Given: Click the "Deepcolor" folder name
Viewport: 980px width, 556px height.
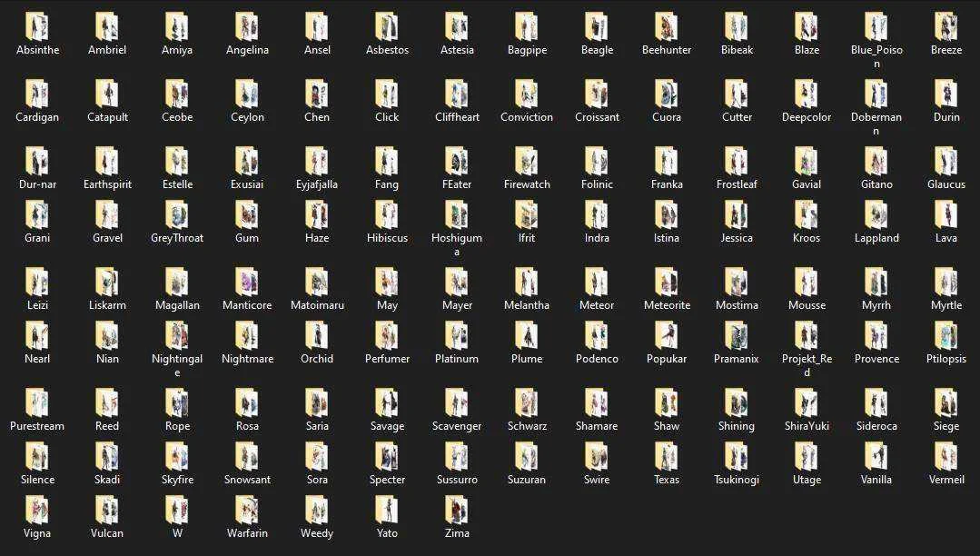Looking at the screenshot, I should click(x=807, y=117).
